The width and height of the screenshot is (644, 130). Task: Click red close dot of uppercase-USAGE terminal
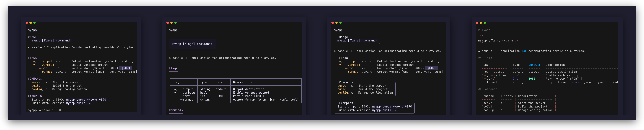(x=27, y=23)
